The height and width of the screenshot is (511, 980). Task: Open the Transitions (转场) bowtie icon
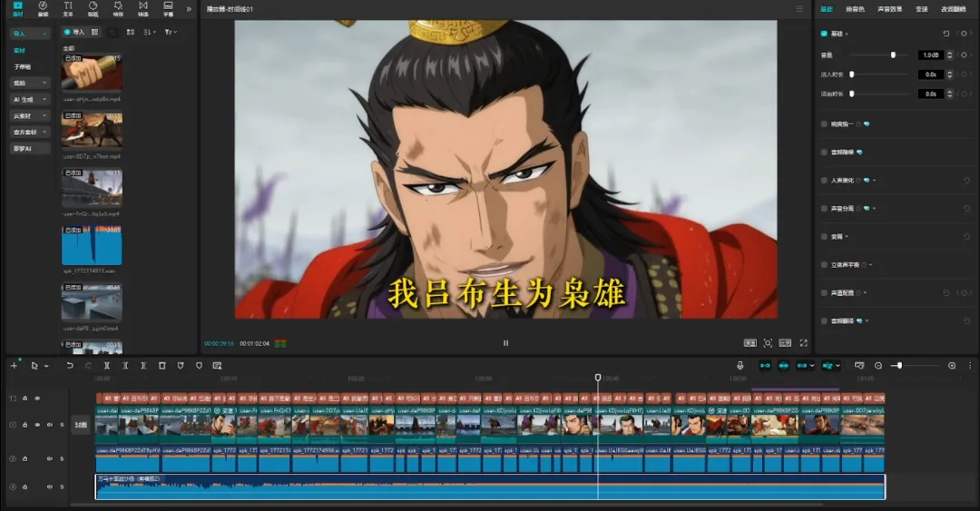click(x=143, y=8)
